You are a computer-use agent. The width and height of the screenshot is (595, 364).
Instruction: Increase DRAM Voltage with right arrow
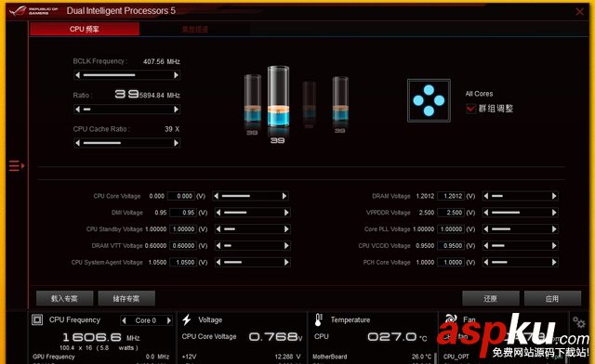coord(554,196)
